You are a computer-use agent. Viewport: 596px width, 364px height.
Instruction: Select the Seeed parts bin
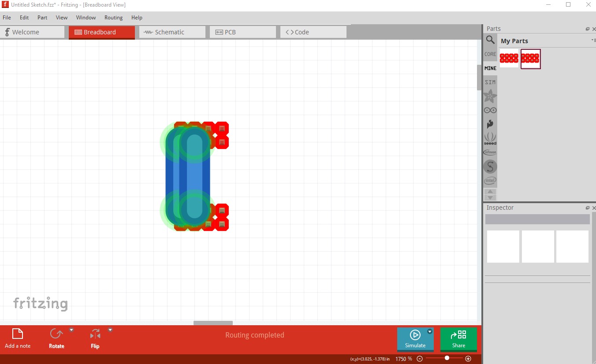point(490,138)
